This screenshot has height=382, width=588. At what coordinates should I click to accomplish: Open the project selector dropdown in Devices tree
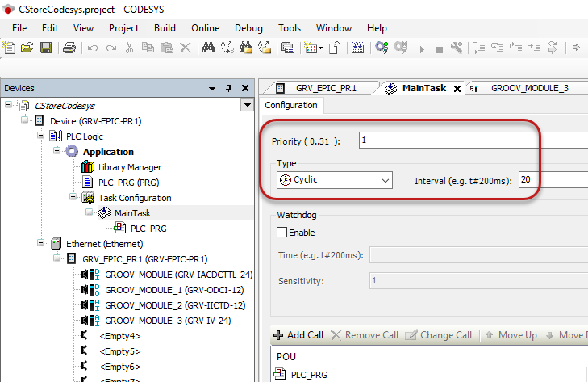tap(247, 105)
